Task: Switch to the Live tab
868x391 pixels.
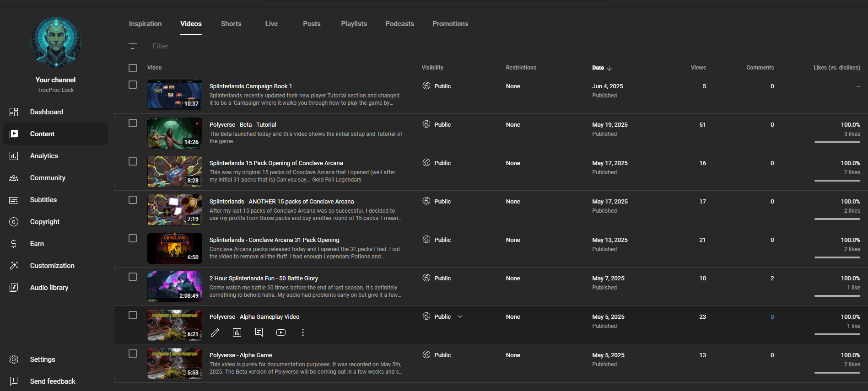Action: (x=271, y=24)
